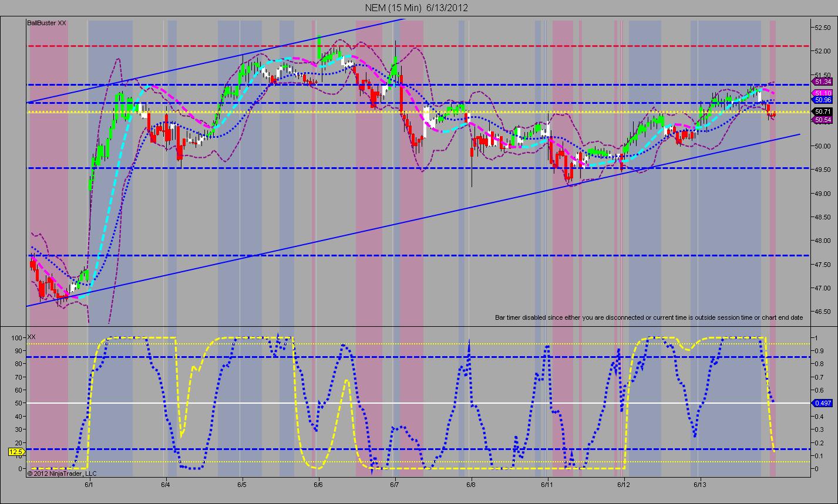838x504 pixels.
Task: Click the 6/5 date label on time axis
Action: click(242, 485)
